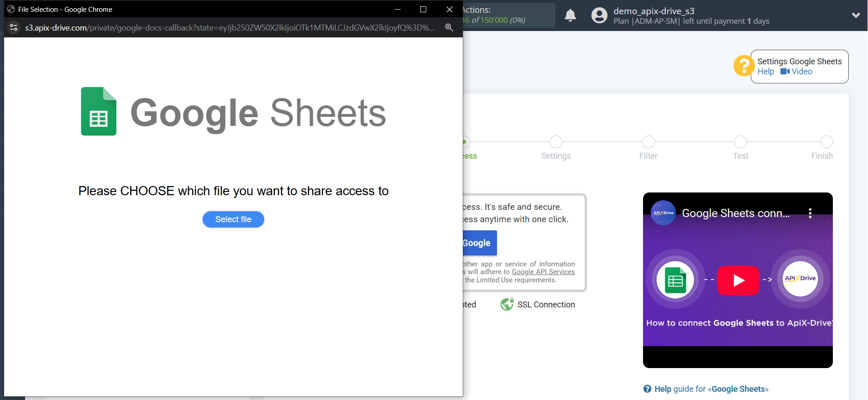Click demo_apix-drive_s3 account name
Image resolution: width=868 pixels, height=400 pixels.
[654, 11]
